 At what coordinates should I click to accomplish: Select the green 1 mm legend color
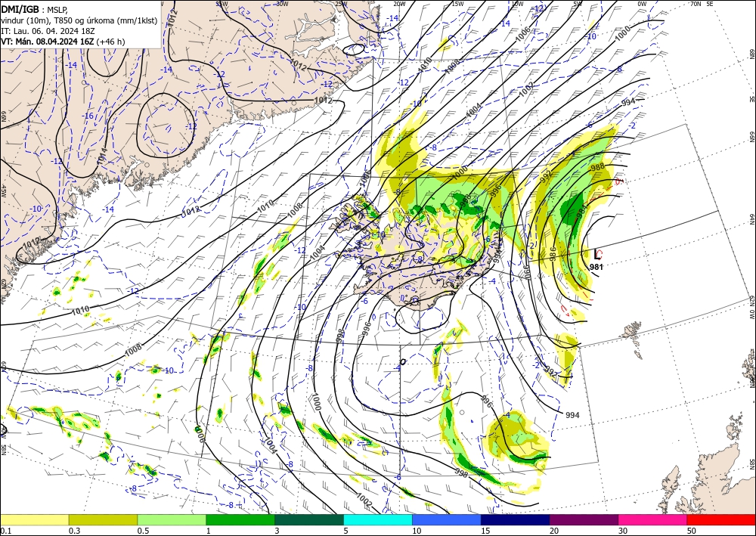(240, 519)
